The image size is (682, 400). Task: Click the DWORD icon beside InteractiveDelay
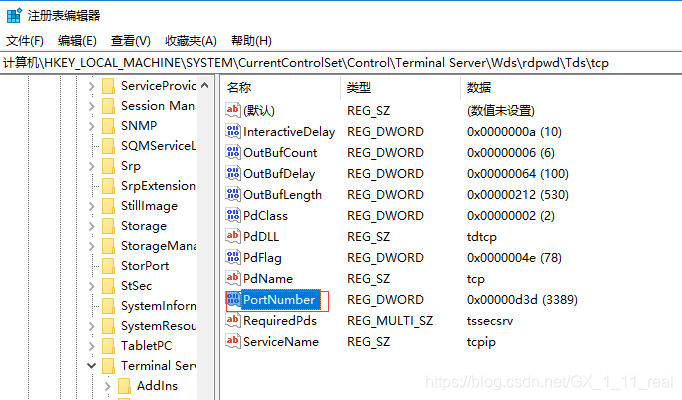click(x=233, y=131)
